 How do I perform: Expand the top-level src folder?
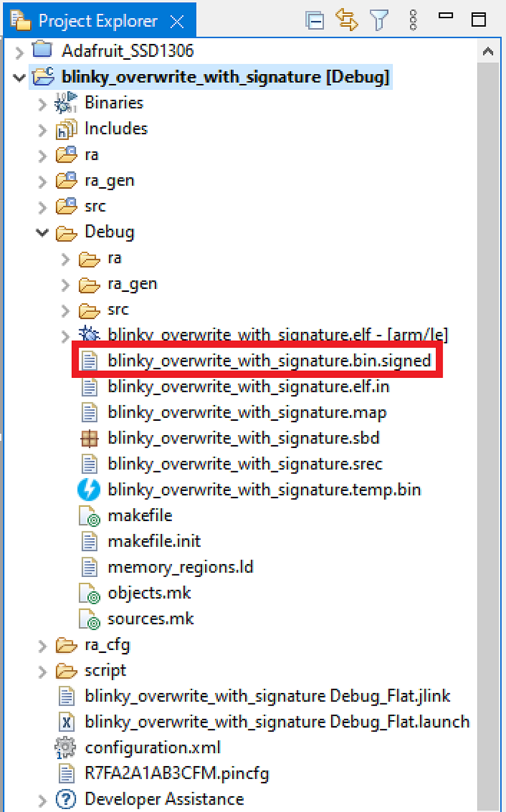click(42, 207)
